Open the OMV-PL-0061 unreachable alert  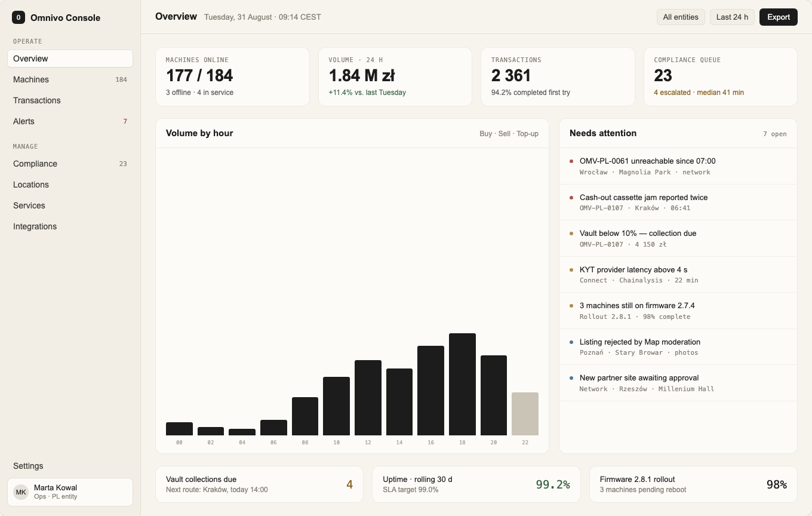coord(678,166)
